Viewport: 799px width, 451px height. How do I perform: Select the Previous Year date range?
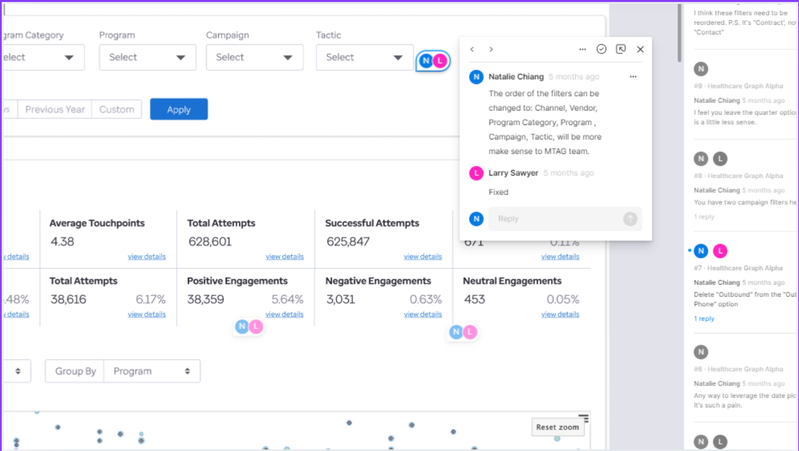click(55, 109)
